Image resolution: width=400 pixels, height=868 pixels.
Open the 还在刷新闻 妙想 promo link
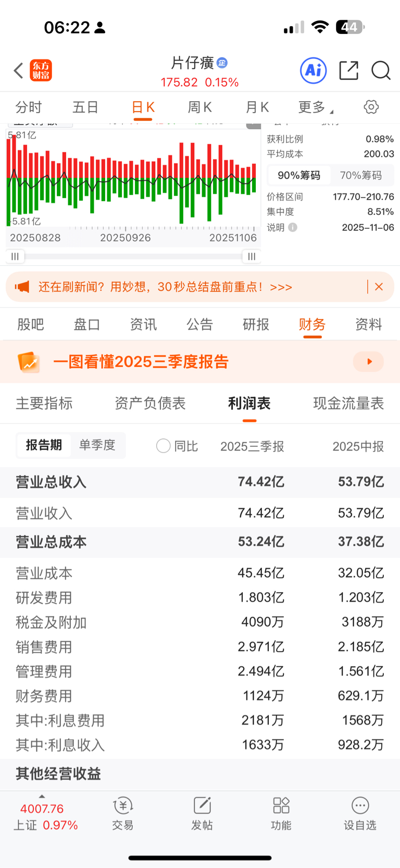click(165, 287)
